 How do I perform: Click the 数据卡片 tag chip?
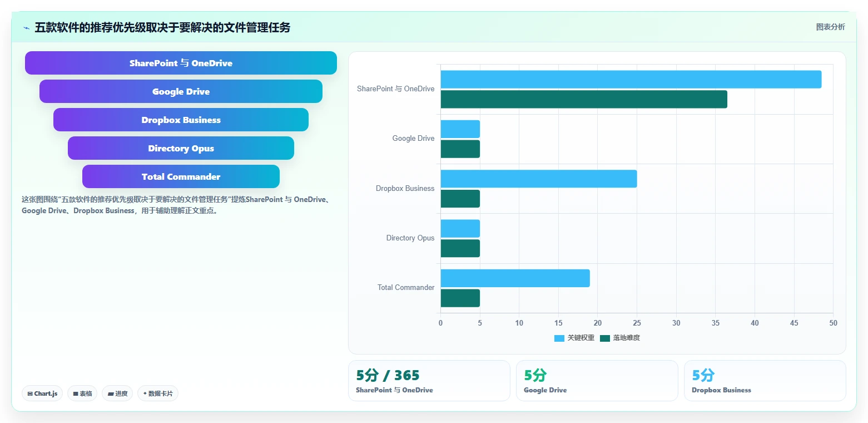(x=158, y=394)
